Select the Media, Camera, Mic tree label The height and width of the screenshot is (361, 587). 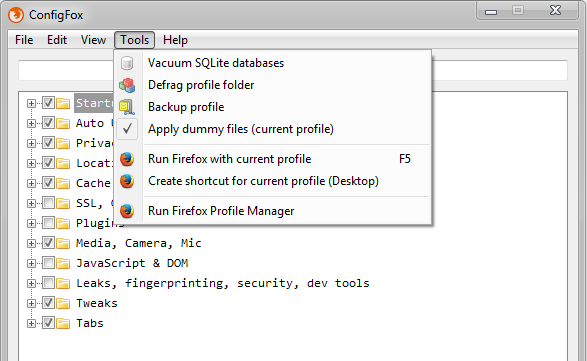tap(139, 243)
